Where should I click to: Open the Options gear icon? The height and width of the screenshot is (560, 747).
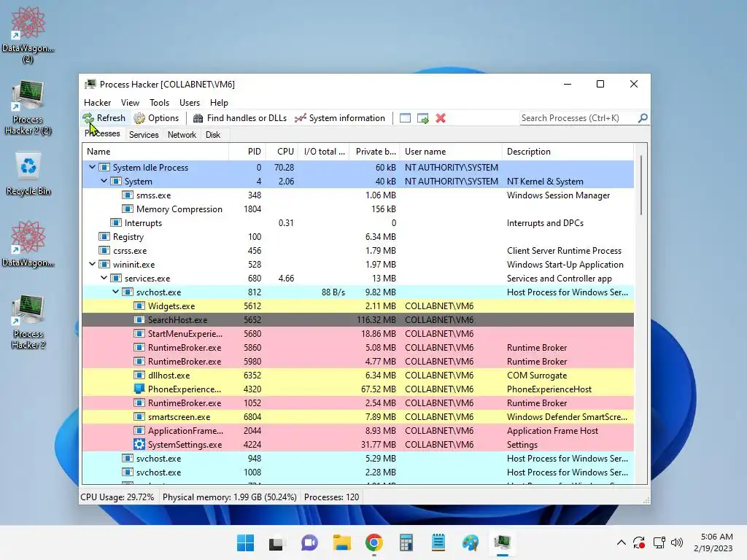coord(139,118)
